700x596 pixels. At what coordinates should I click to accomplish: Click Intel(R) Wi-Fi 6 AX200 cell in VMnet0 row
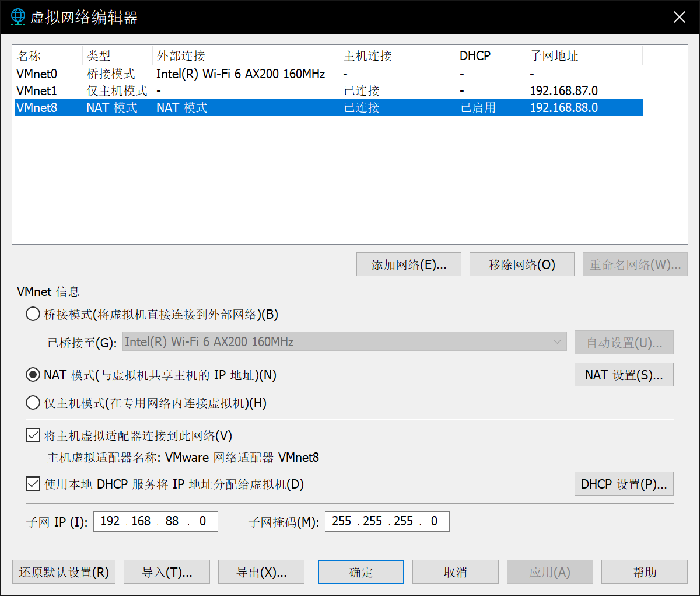[241, 74]
